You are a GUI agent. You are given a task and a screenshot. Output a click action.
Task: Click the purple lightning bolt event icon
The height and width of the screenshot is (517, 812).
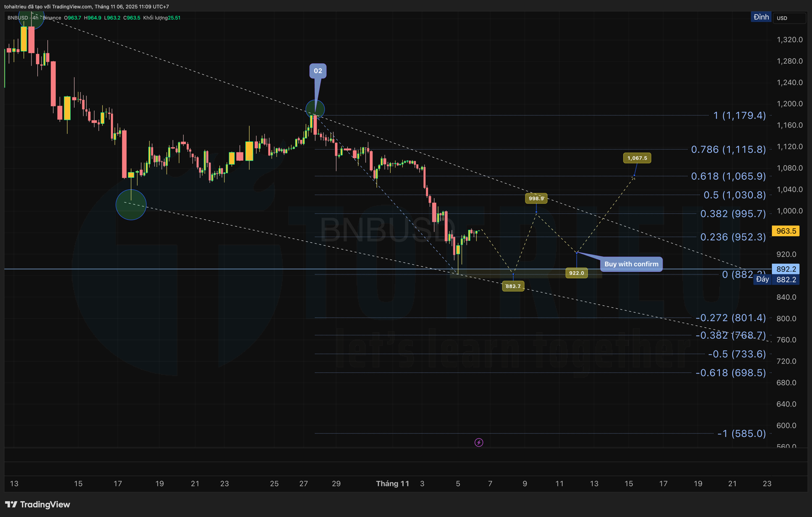point(479,442)
